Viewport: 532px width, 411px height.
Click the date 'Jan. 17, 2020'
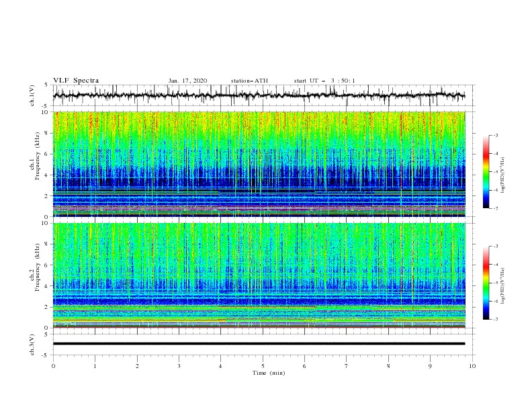(x=187, y=81)
